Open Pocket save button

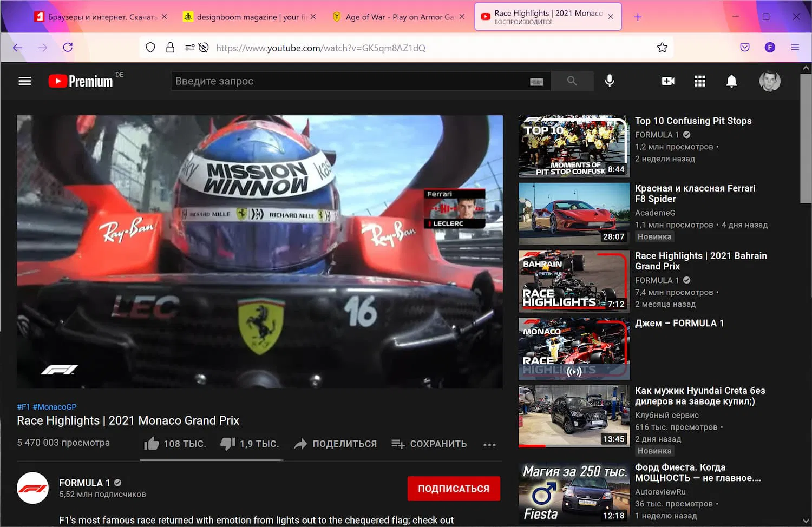tap(745, 48)
